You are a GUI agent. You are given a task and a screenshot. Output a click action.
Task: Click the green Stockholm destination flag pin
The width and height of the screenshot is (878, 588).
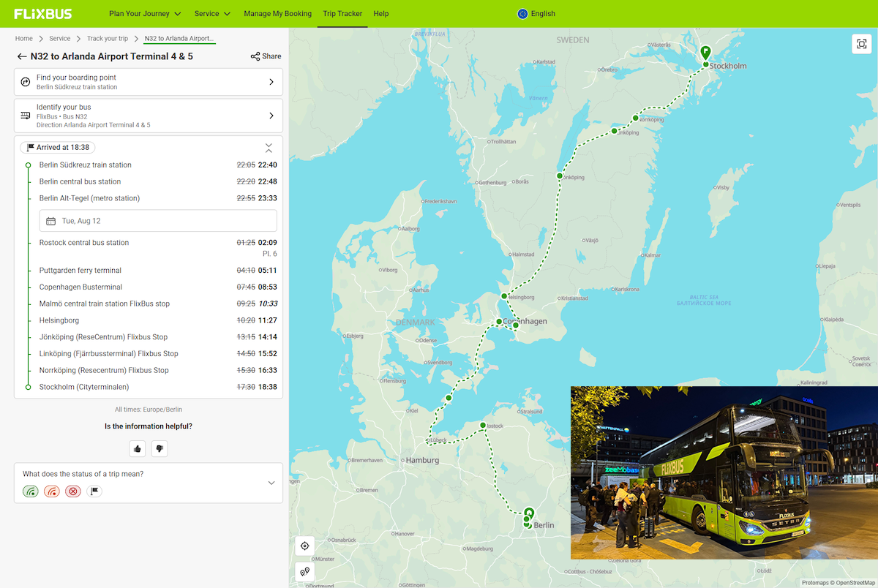(x=705, y=53)
